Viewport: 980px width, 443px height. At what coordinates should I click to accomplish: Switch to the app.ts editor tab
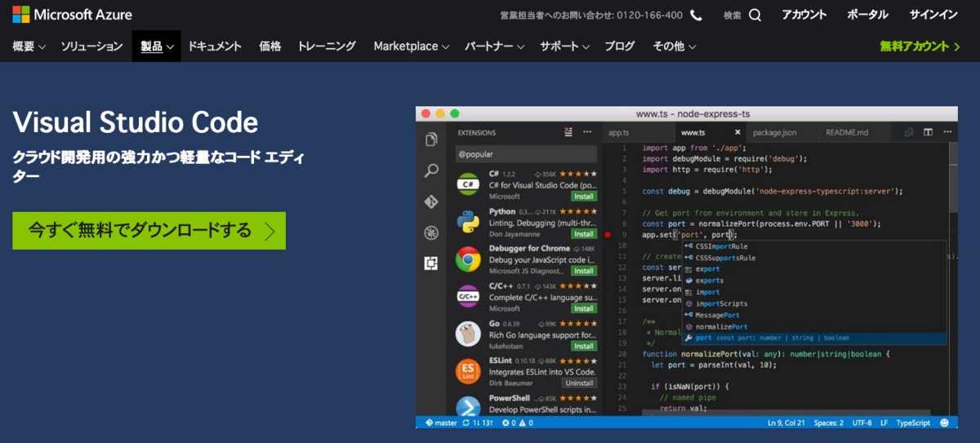(x=638, y=132)
